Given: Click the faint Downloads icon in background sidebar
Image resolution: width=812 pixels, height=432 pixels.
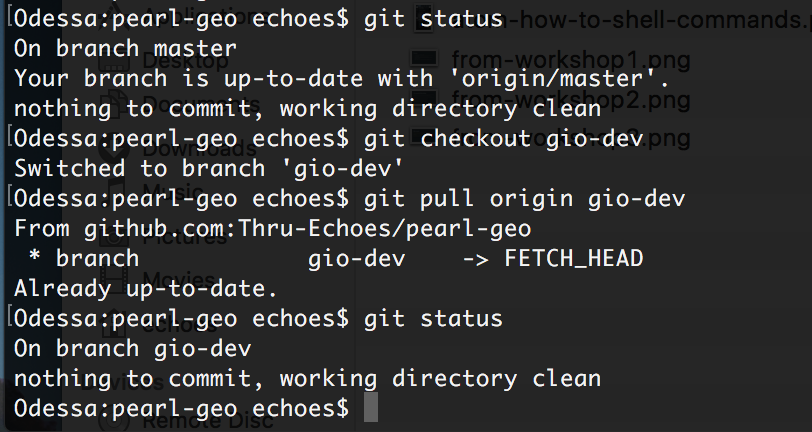Looking at the screenshot, I should pos(115,148).
